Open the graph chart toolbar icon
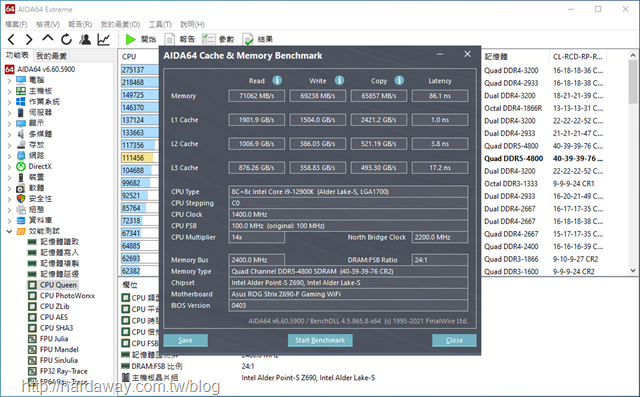640x397 pixels. click(x=104, y=39)
